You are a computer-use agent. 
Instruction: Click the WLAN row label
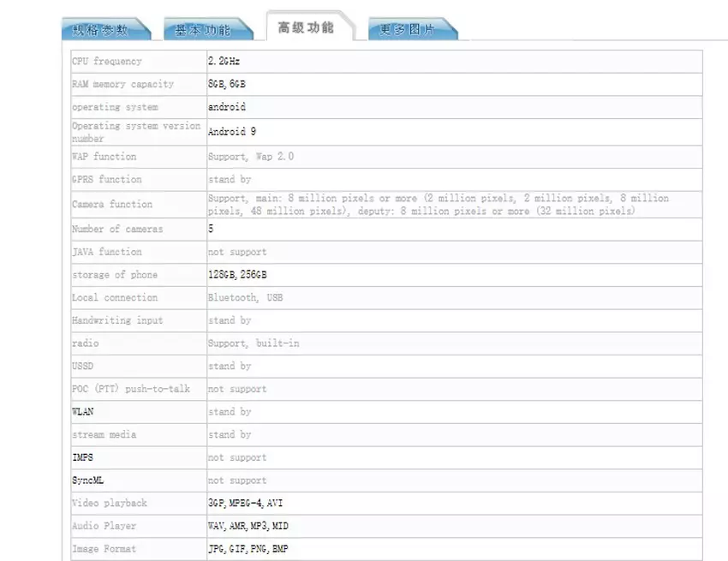coord(83,412)
